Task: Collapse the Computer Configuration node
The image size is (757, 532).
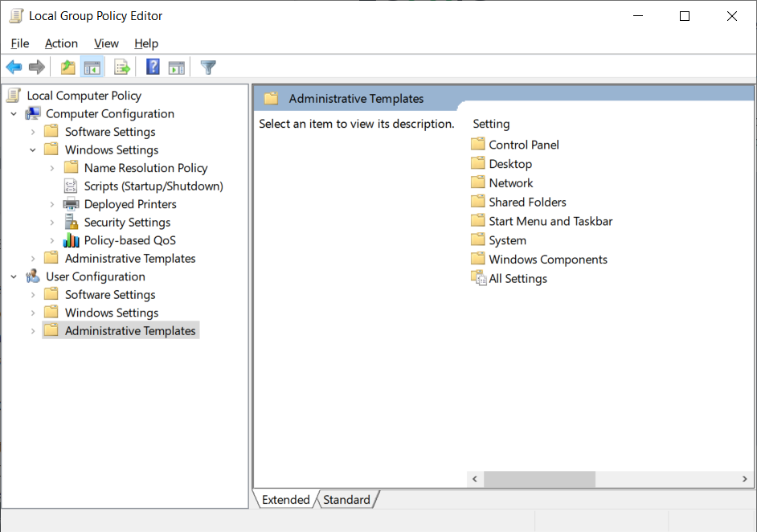Action: click(x=14, y=114)
